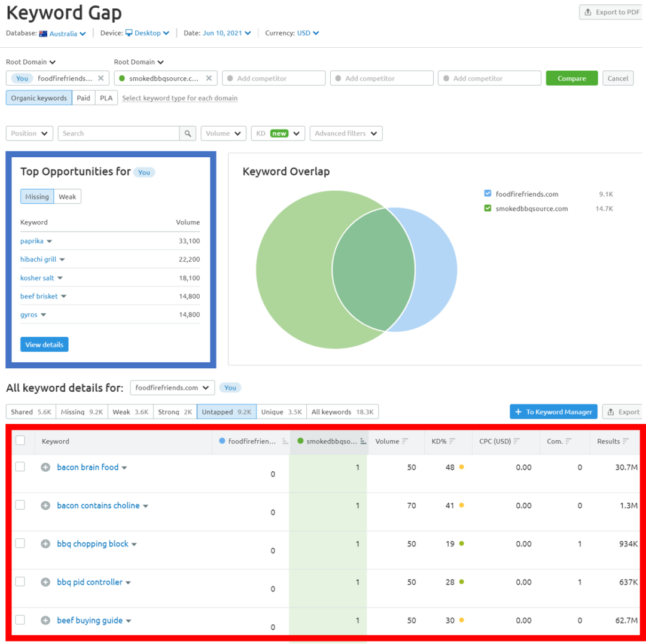Remove foodfirefriends domain with X icon

pos(100,78)
